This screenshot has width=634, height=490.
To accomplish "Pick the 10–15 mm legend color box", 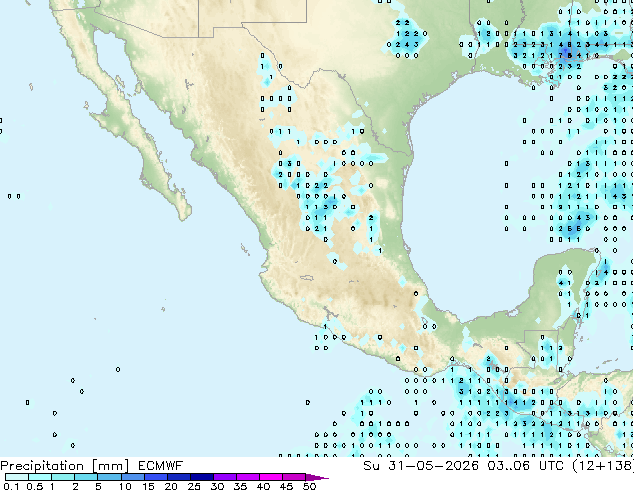I will pyautogui.click(x=132, y=477).
